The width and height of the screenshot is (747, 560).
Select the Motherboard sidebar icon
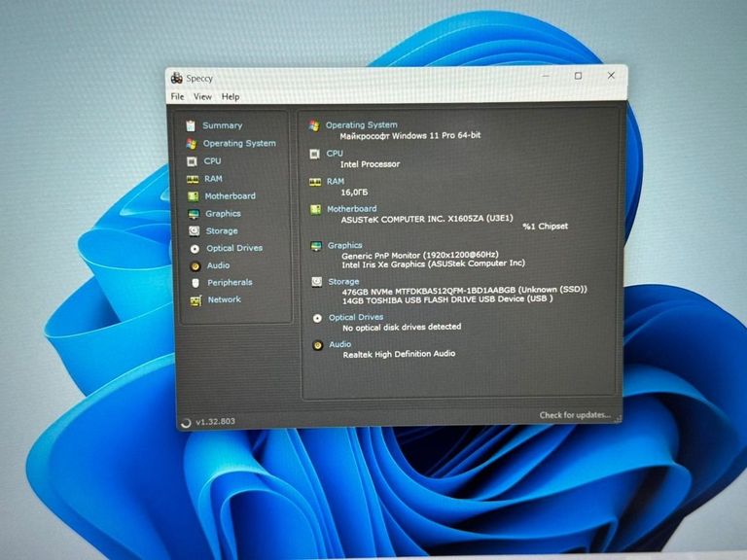[x=194, y=196]
